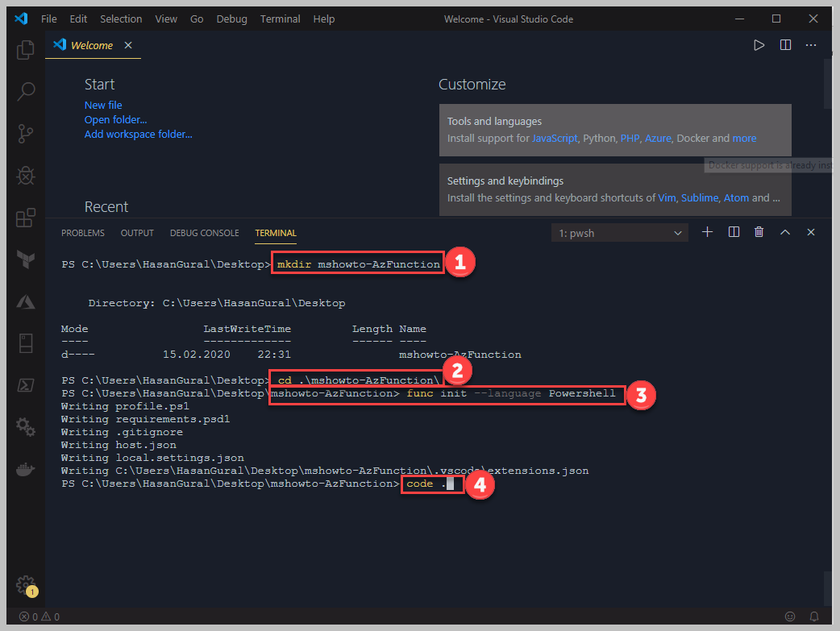Screen dimensions: 840x631
Task: Open the editor More Actions ellipsis
Action: [811, 45]
